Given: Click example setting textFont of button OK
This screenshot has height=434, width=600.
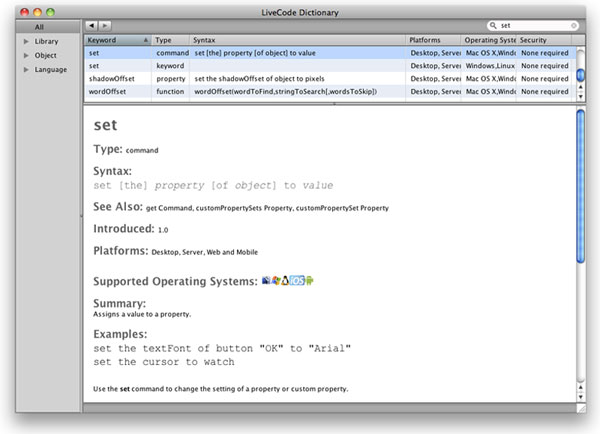Looking at the screenshot, I should (x=222, y=348).
